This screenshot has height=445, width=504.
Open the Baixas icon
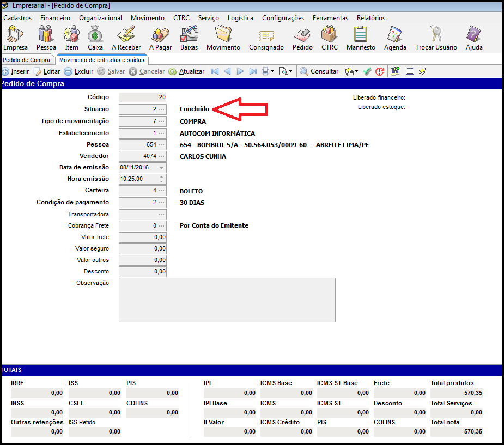click(x=189, y=35)
